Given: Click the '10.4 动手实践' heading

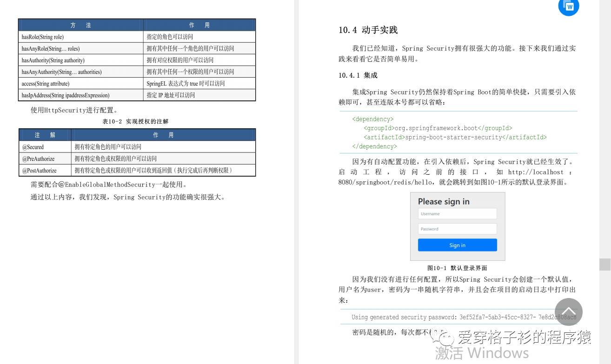Looking at the screenshot, I should point(368,30).
